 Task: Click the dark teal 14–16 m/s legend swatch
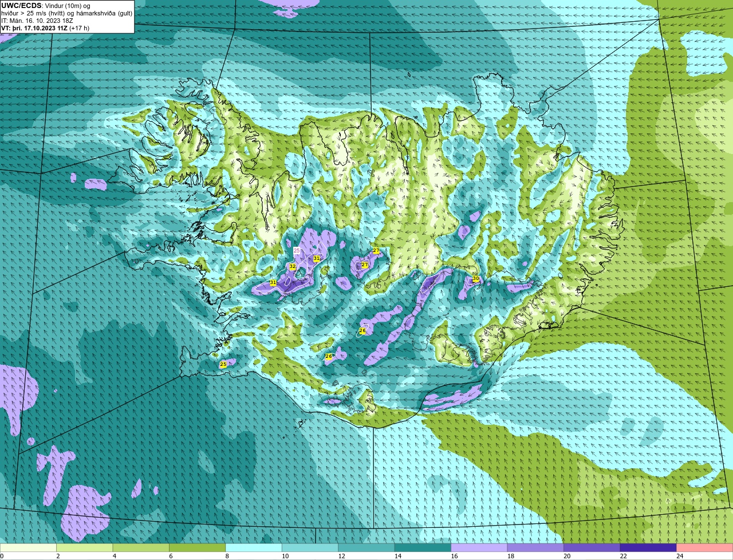pos(423,547)
